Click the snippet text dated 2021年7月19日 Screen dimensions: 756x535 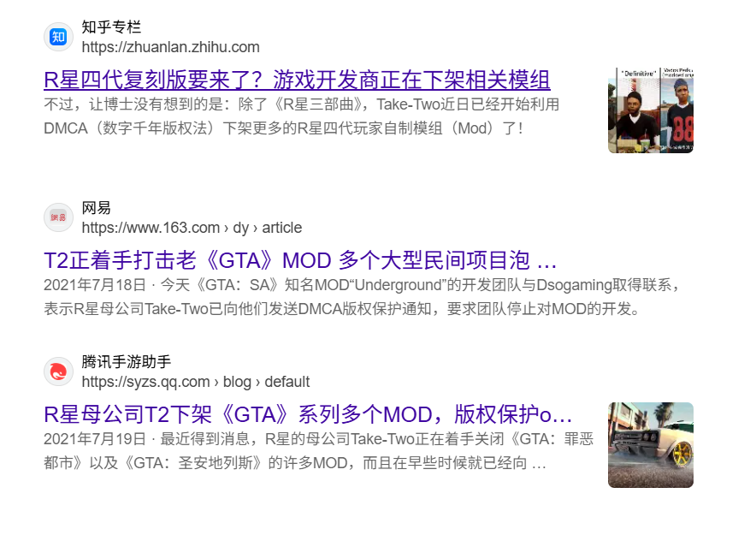[319, 451]
